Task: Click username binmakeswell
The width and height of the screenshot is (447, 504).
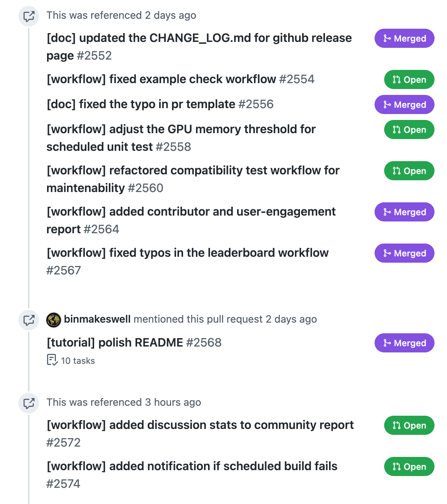Action: coord(97,319)
